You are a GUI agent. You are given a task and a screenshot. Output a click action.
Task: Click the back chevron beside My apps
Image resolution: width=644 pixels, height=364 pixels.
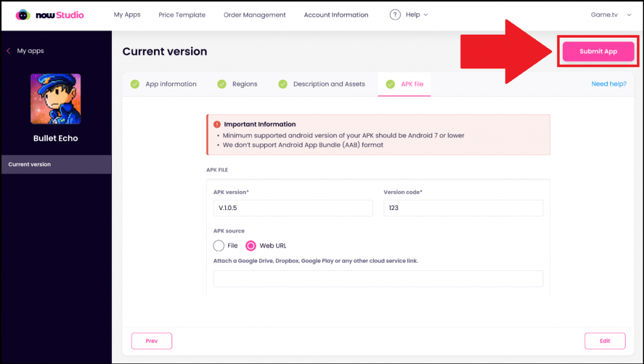8,50
